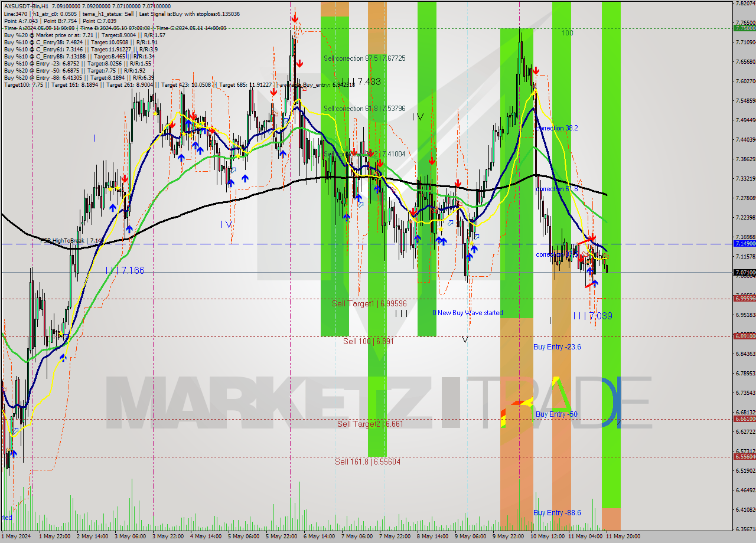Click the blue 'correction 38.2' label
The height and width of the screenshot is (543, 756).
[557, 128]
